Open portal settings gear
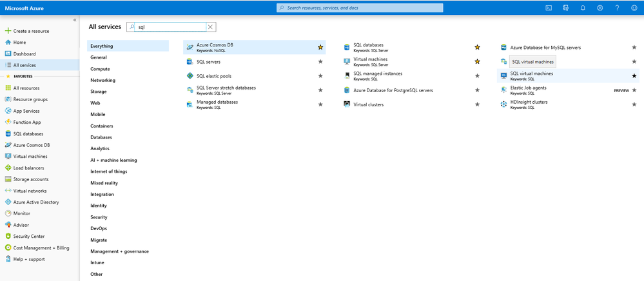 pyautogui.click(x=600, y=8)
